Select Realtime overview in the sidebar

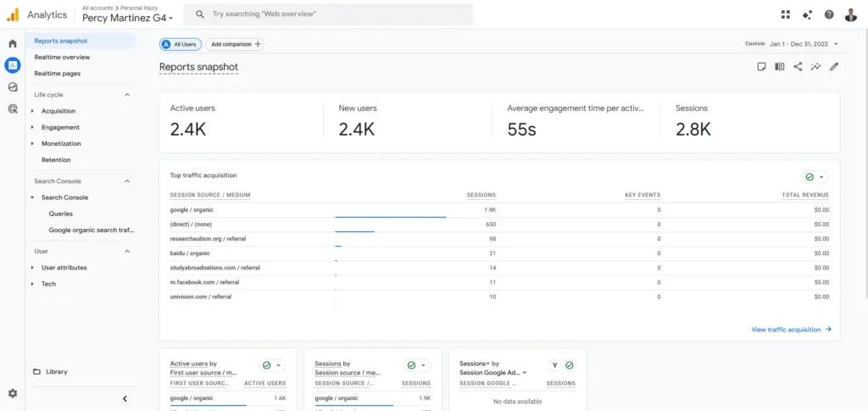pyautogui.click(x=62, y=57)
